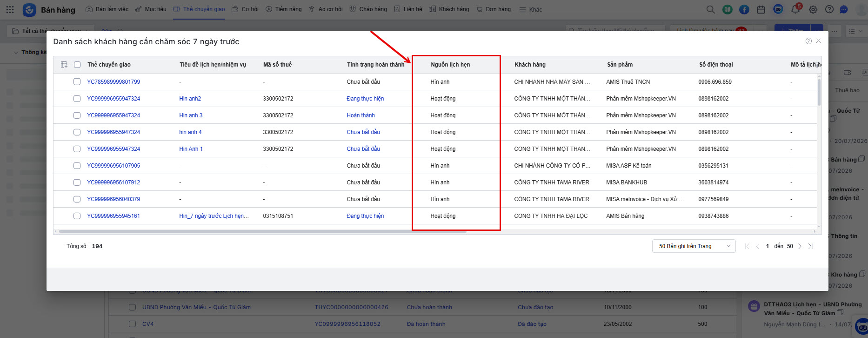Select the checkbox for row YC999996955945161
This screenshot has width=868, height=338.
coord(77,216)
